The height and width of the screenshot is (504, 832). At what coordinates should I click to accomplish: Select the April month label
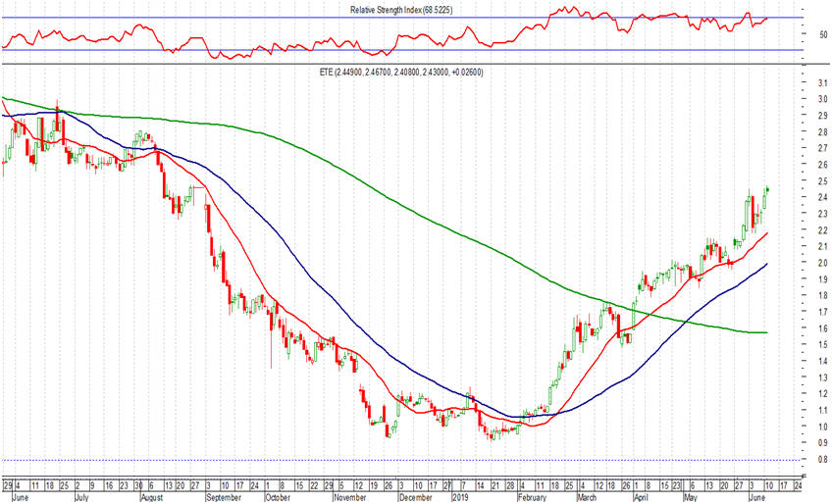click(641, 498)
